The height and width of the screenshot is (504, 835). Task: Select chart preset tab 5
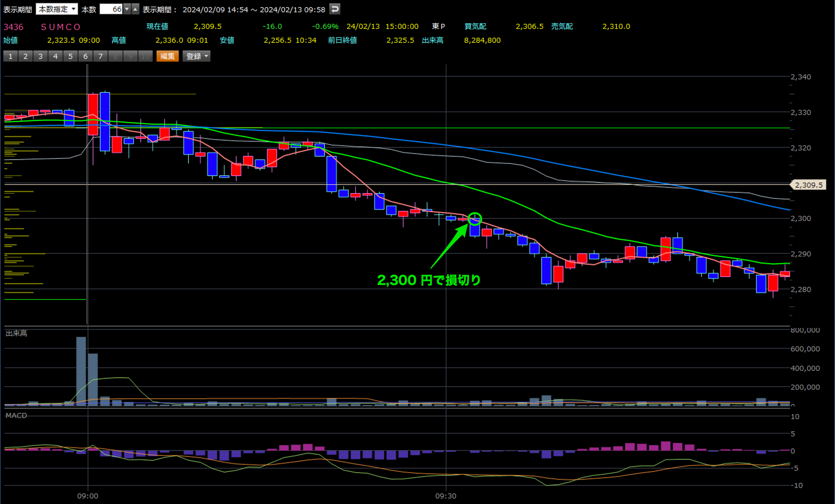click(x=71, y=56)
